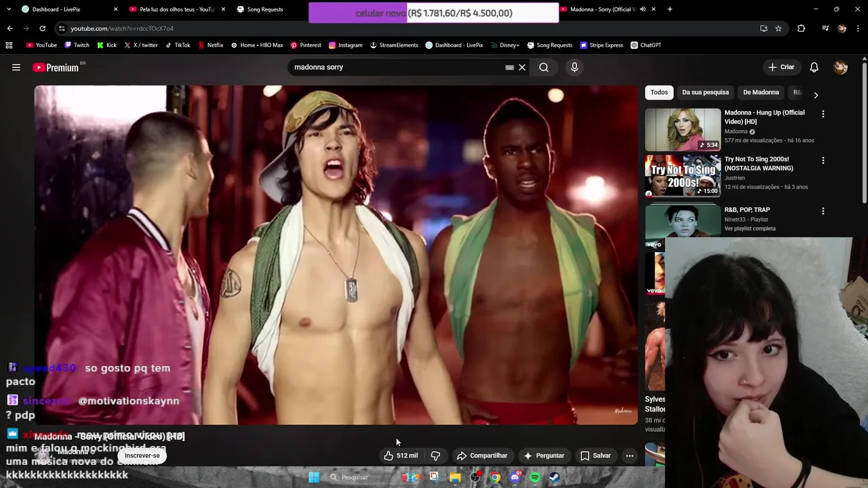Image resolution: width=868 pixels, height=488 pixels.
Task: Open OBS Studio from the taskbar
Action: point(475,477)
